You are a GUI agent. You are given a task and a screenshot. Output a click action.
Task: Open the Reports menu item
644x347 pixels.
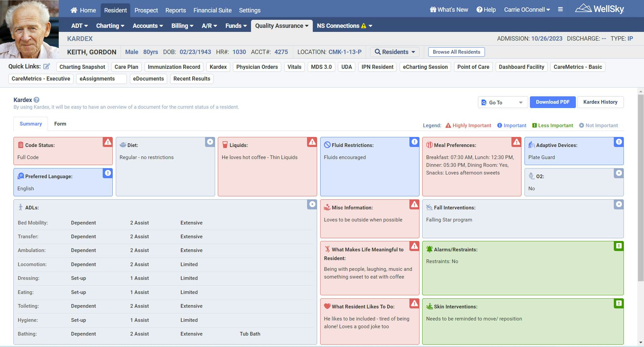[176, 10]
